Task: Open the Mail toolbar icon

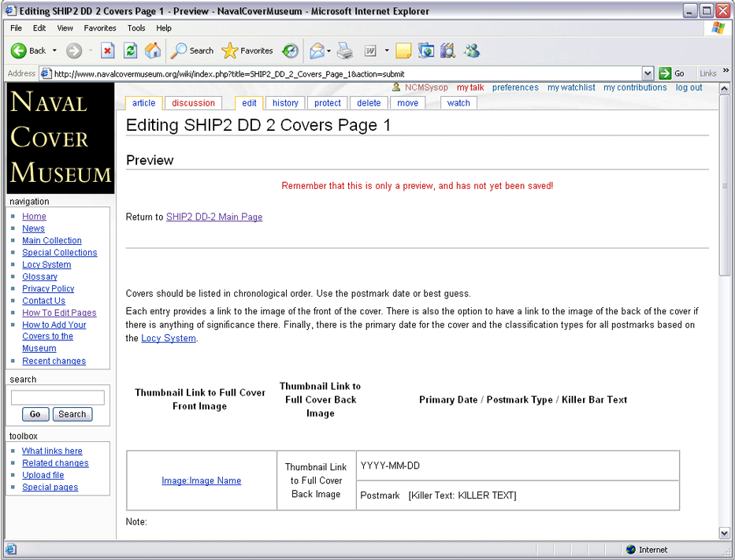Action: click(317, 50)
